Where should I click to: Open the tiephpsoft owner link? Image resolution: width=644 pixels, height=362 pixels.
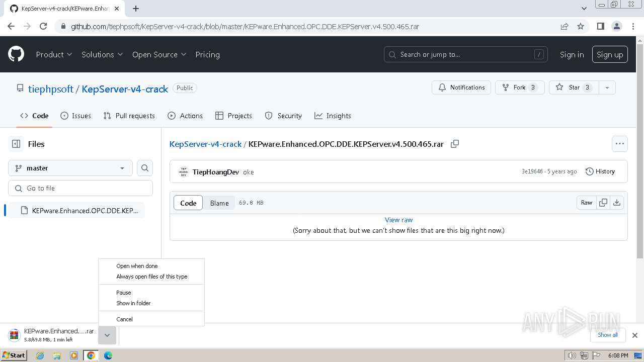pos(51,89)
